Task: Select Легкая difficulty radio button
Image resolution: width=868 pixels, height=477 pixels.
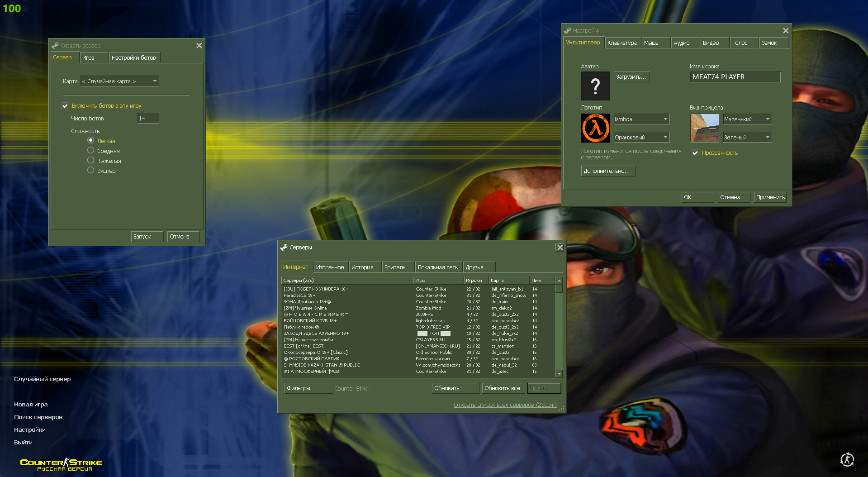Action: pyautogui.click(x=90, y=140)
